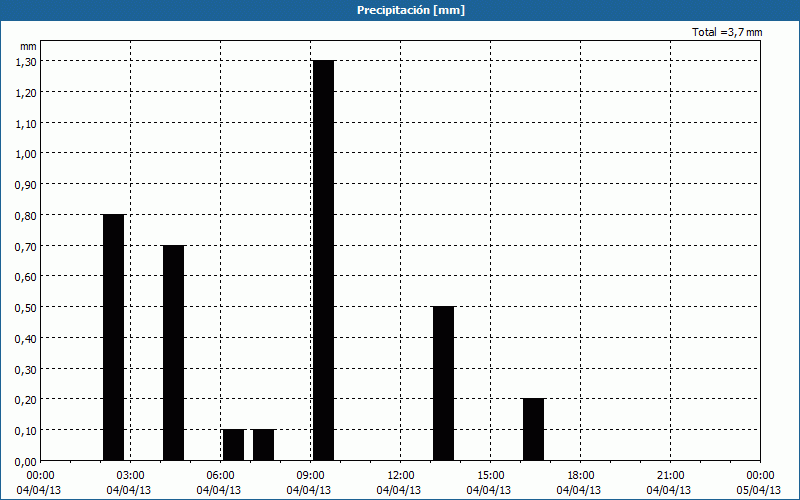The image size is (800, 500).
Task: Click the 18:00 x-axis time label
Action: coord(581,476)
